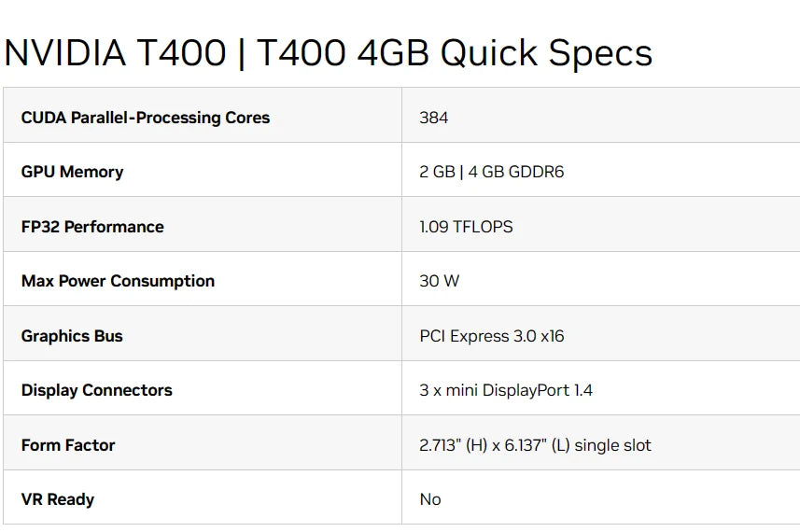Select the VR Ready label

58,499
